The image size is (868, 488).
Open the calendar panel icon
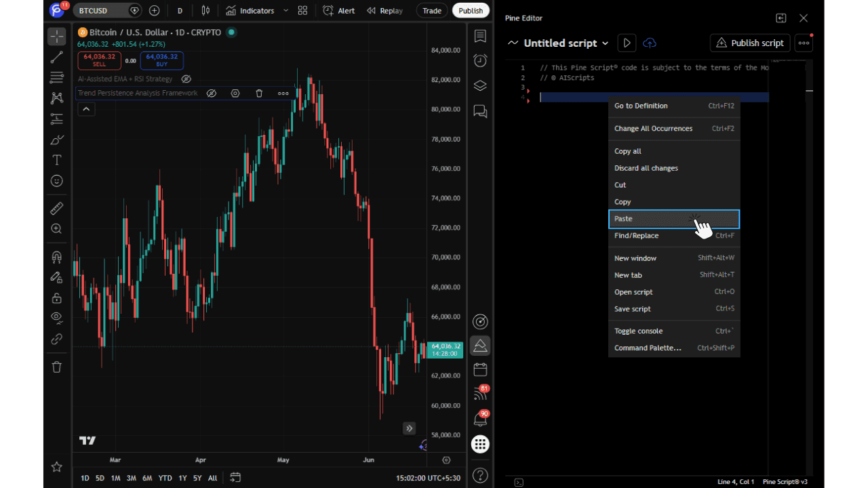(x=480, y=369)
